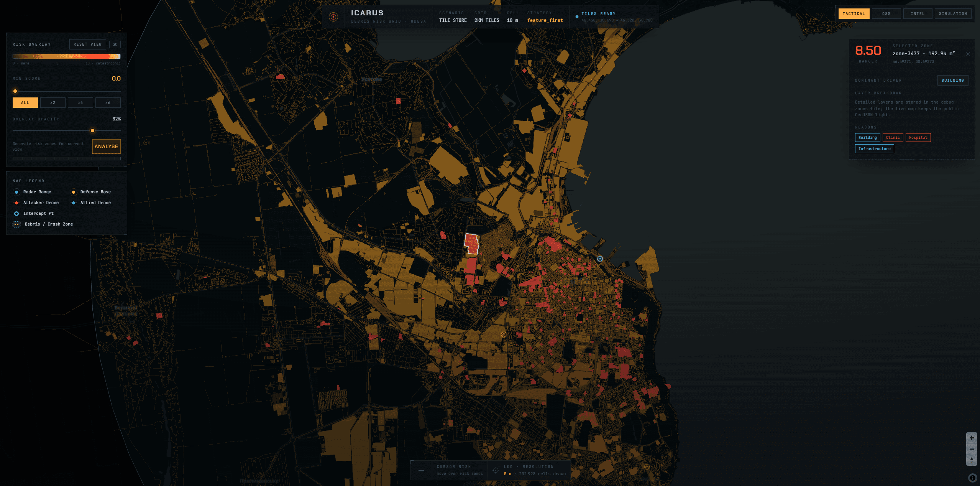Click the risk color gradient bar

click(67, 56)
